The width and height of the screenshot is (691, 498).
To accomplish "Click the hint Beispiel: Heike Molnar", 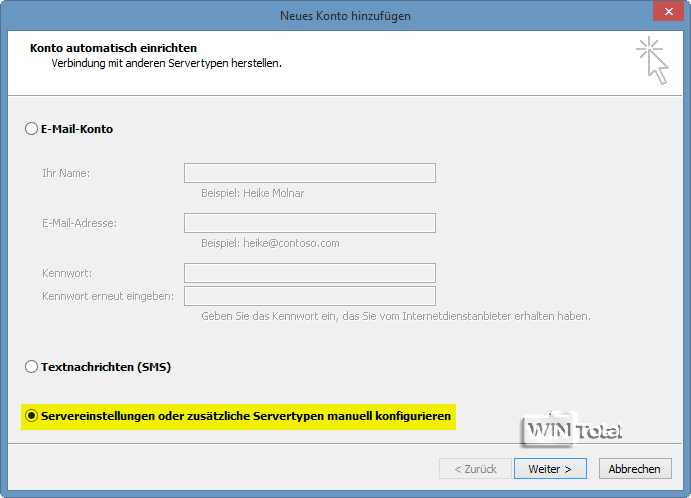I will pyautogui.click(x=253, y=193).
